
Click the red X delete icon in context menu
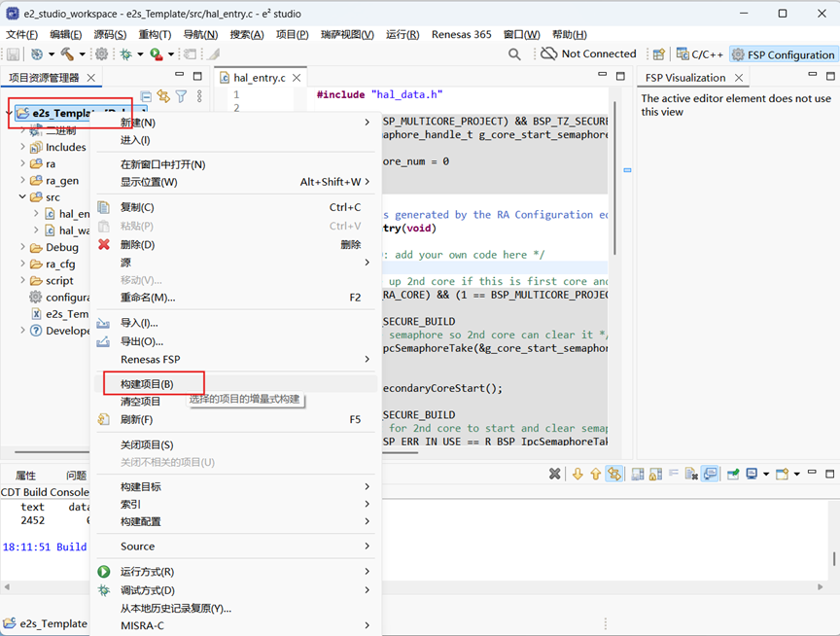104,244
